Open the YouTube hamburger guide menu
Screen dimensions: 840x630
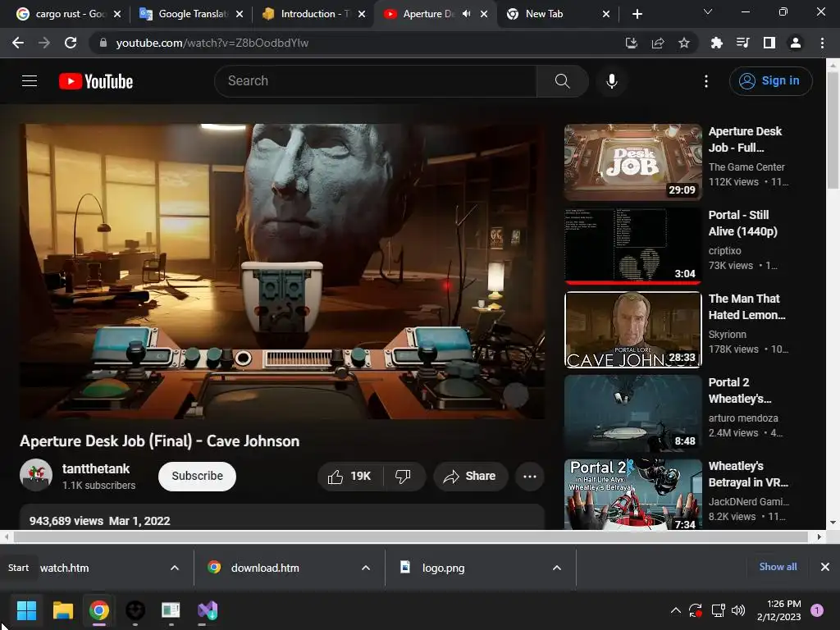[30, 81]
